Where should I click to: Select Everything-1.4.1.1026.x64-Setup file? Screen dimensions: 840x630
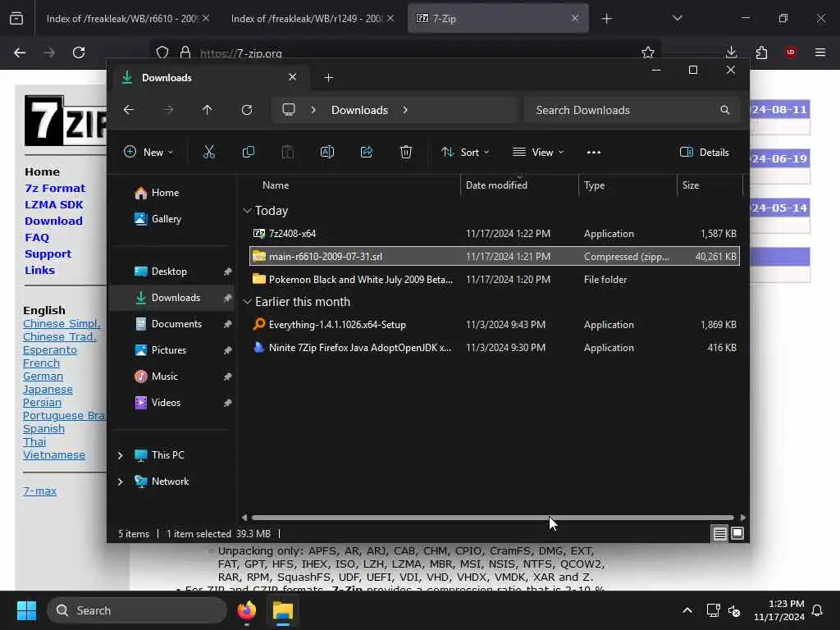pos(495,325)
